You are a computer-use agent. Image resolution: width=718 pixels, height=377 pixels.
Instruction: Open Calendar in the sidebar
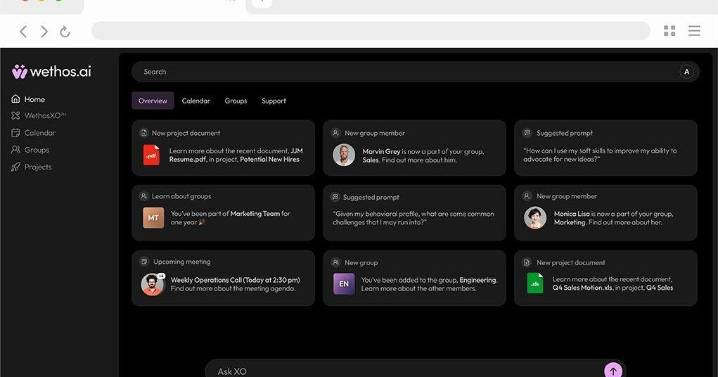pyautogui.click(x=33, y=133)
